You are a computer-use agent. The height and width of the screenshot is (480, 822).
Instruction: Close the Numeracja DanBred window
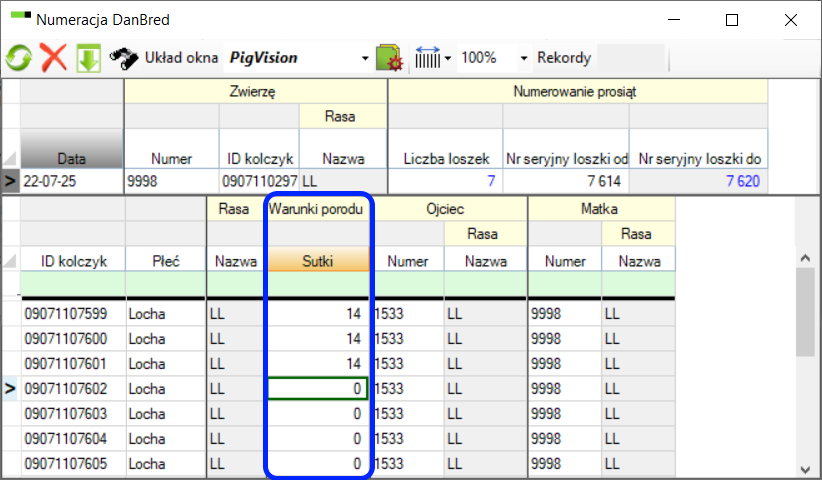point(791,20)
